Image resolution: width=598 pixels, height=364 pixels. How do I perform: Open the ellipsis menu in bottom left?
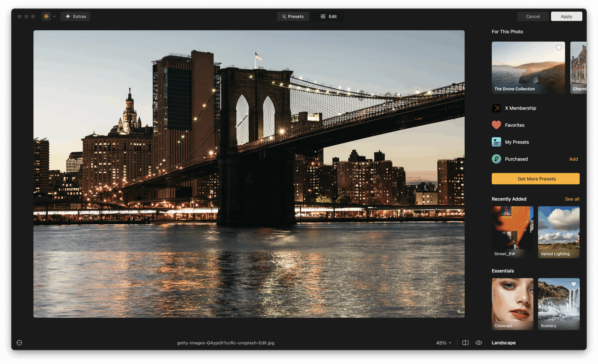tap(19, 342)
